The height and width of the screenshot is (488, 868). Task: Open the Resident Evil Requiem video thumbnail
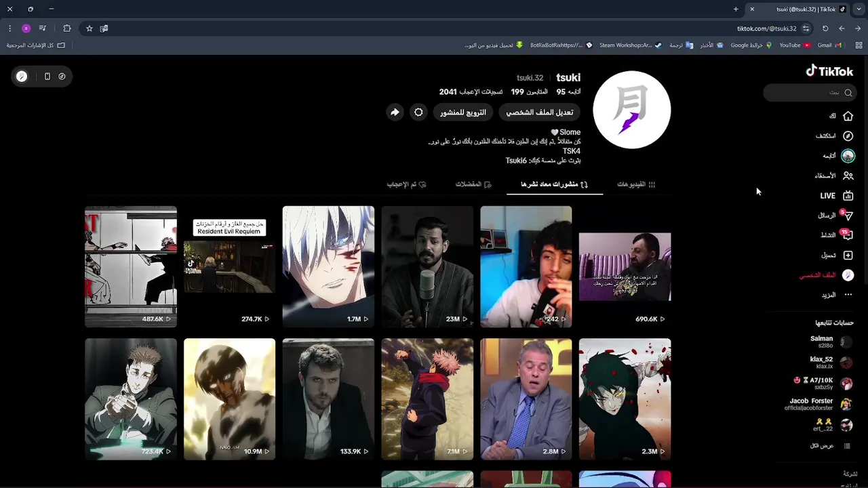229,267
